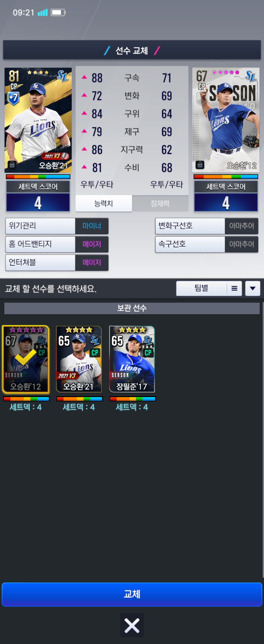Open list view icon next to 팀별
Viewport: 264px width, 644px height.
(234, 288)
